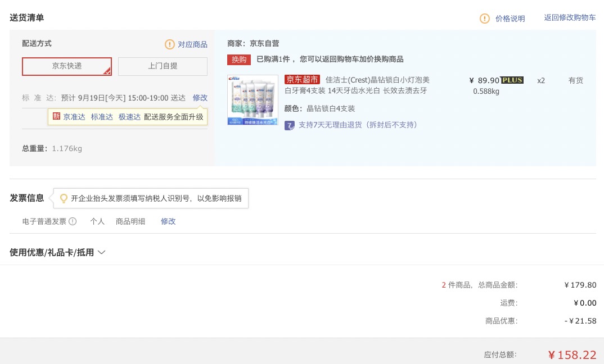Click the 应付总额 ¥158.22 amount
The image size is (604, 364).
572,355
